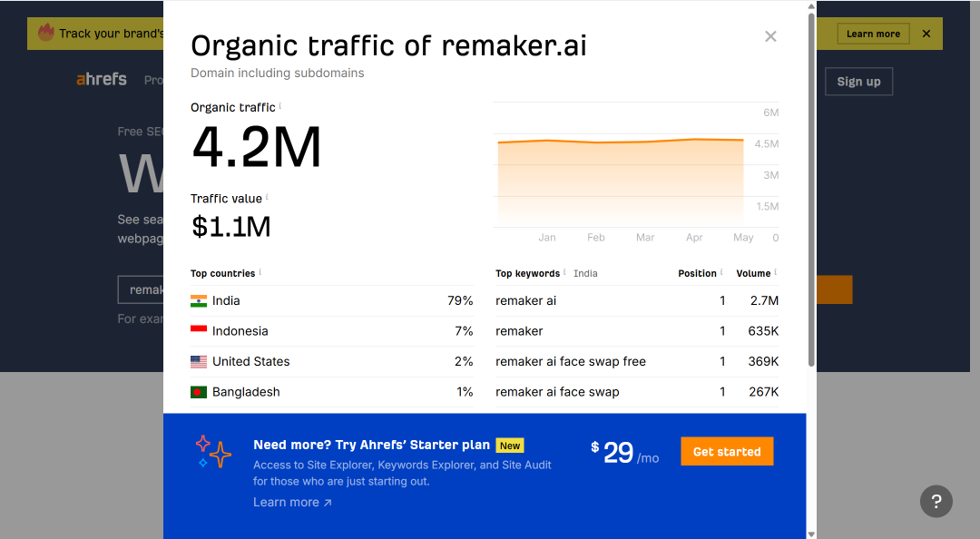The width and height of the screenshot is (980, 539).
Task: Click Learn more button in top banner
Action: (873, 34)
